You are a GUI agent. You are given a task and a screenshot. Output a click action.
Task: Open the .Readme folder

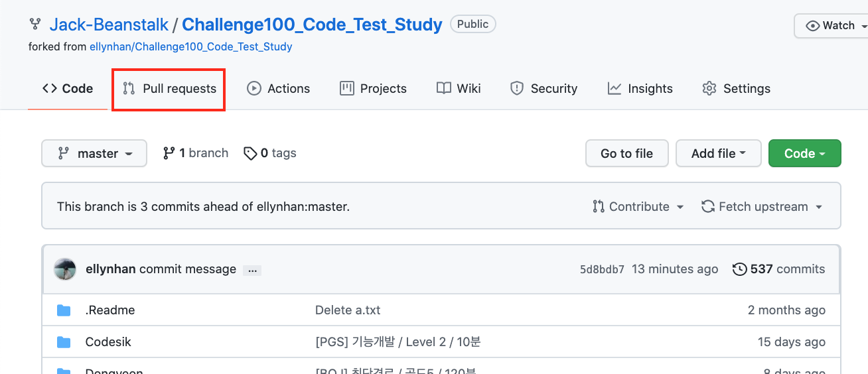click(110, 310)
